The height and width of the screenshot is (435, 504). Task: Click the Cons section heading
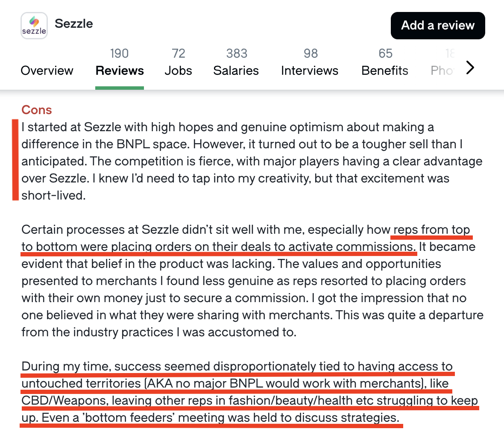pos(36,110)
